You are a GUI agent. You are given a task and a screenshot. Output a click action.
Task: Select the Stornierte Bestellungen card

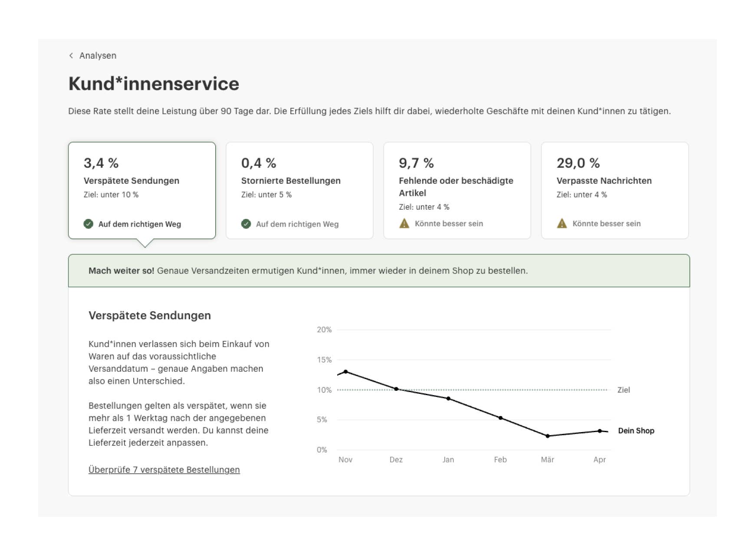click(299, 190)
